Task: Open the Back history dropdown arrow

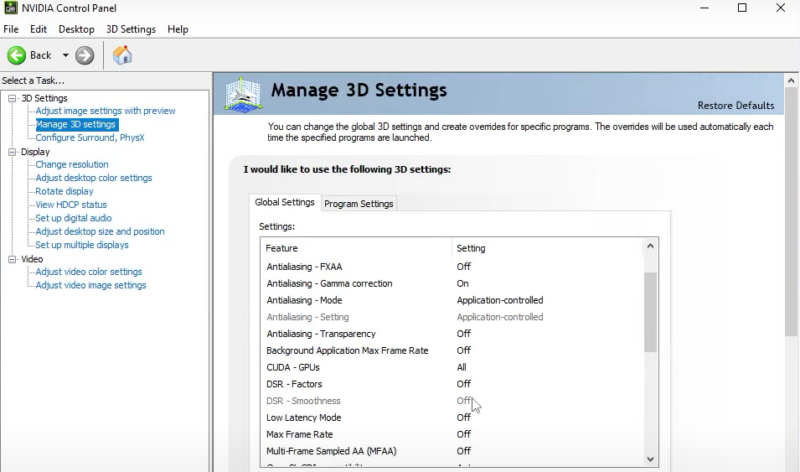Action: pyautogui.click(x=65, y=55)
